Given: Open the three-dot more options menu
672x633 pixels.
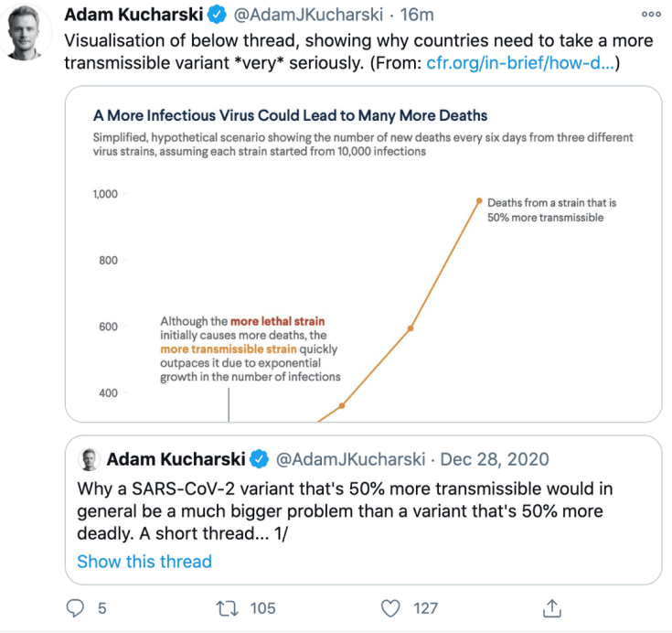Looking at the screenshot, I should coord(650,15).
